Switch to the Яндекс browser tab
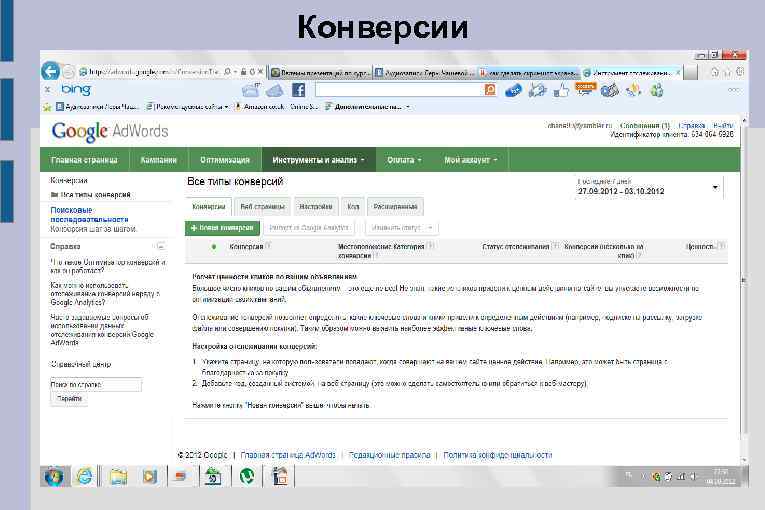The image size is (765, 510). pyautogui.click(x=527, y=73)
